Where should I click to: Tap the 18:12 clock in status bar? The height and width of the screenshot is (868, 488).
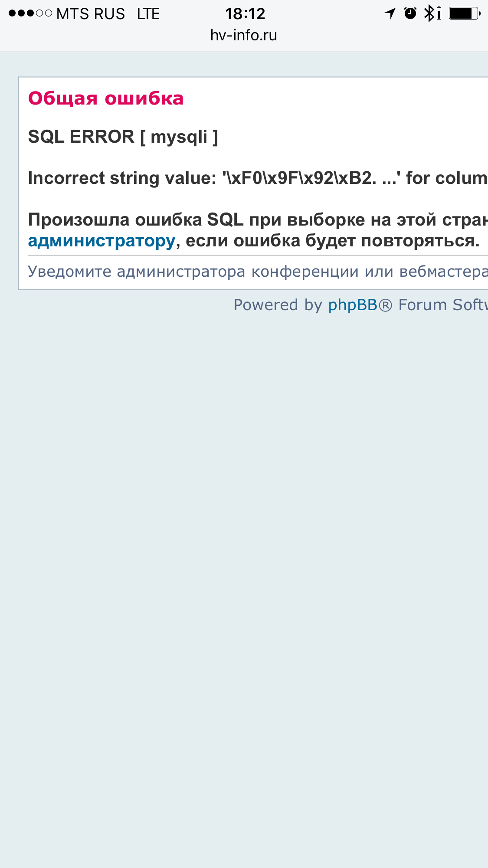[245, 14]
